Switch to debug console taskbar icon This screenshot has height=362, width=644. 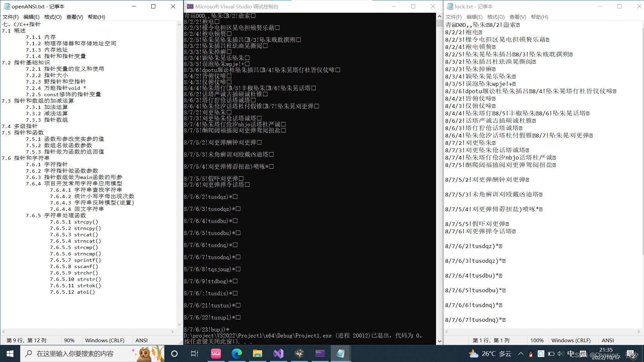pos(320,354)
